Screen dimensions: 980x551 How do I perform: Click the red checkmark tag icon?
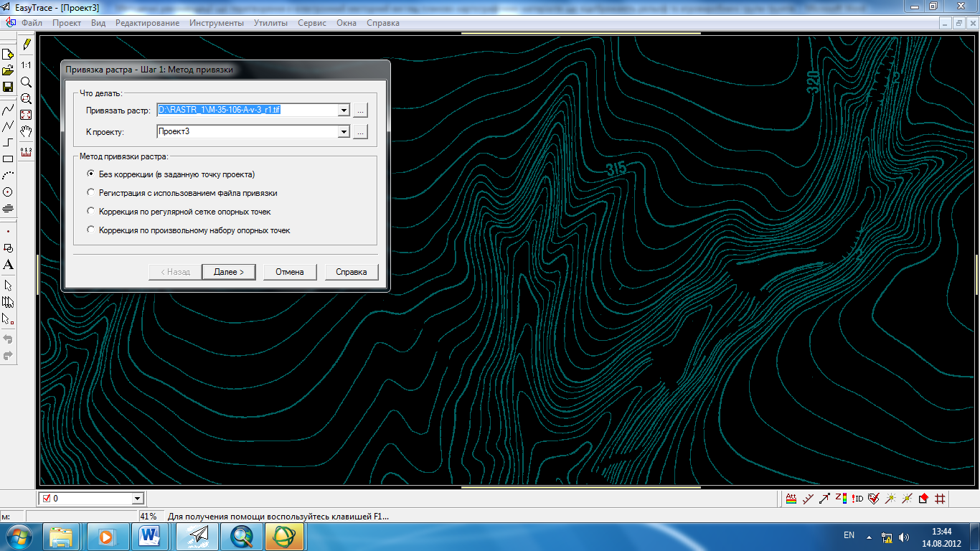874,499
